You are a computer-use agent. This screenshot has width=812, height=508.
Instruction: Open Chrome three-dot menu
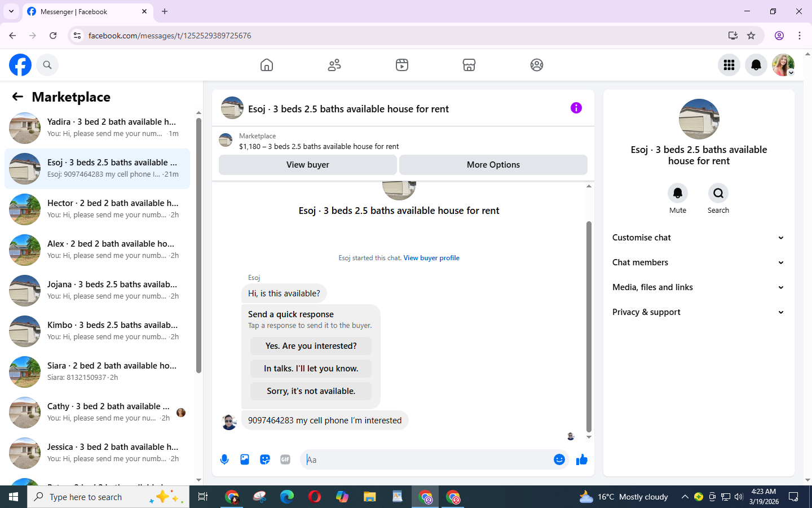(800, 36)
